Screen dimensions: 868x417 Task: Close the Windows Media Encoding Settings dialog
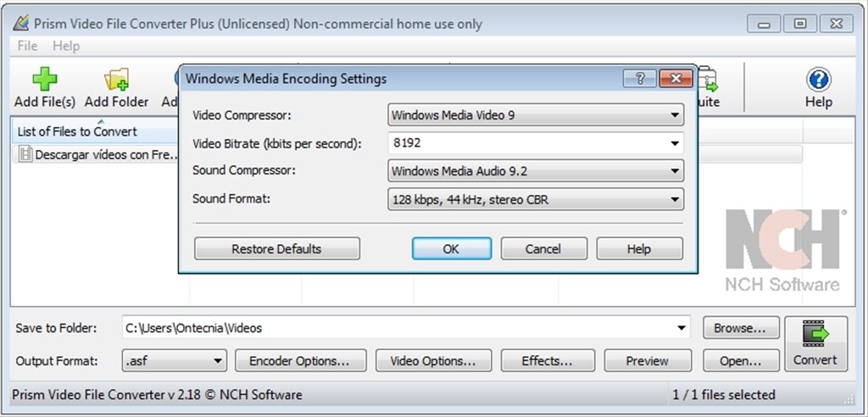(x=676, y=79)
